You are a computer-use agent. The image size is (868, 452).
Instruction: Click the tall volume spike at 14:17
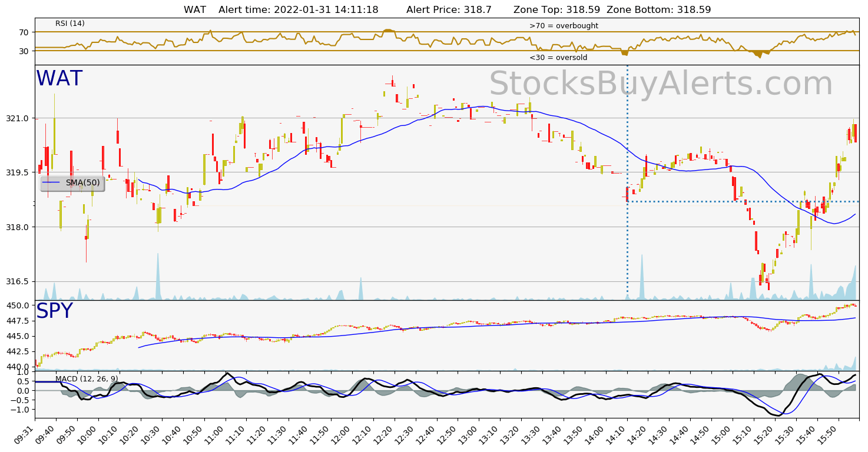[x=642, y=277]
